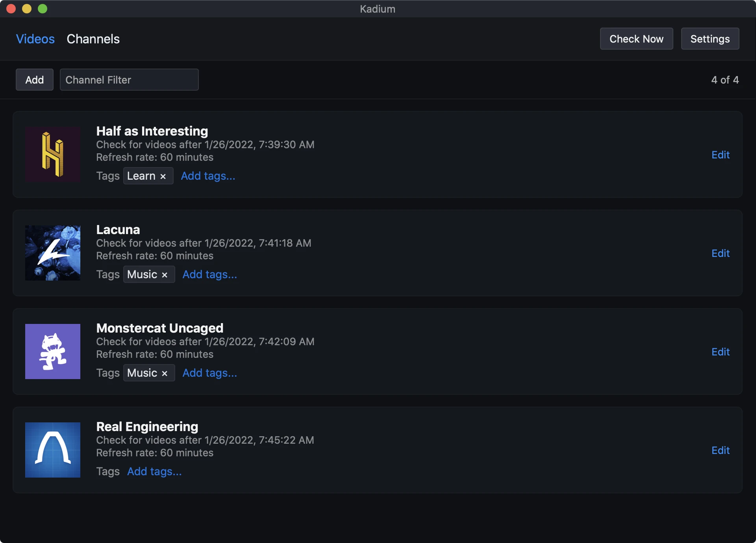The image size is (756, 543).
Task: Focus the Channel Filter input field
Action: [x=129, y=80]
